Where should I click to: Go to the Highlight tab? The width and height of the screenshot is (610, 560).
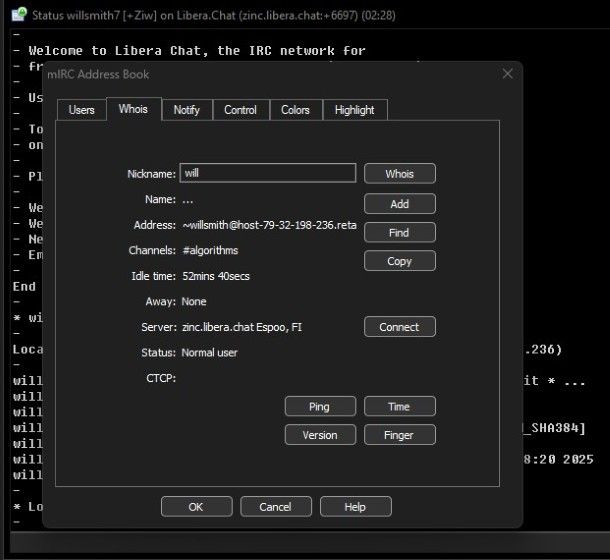coord(354,110)
